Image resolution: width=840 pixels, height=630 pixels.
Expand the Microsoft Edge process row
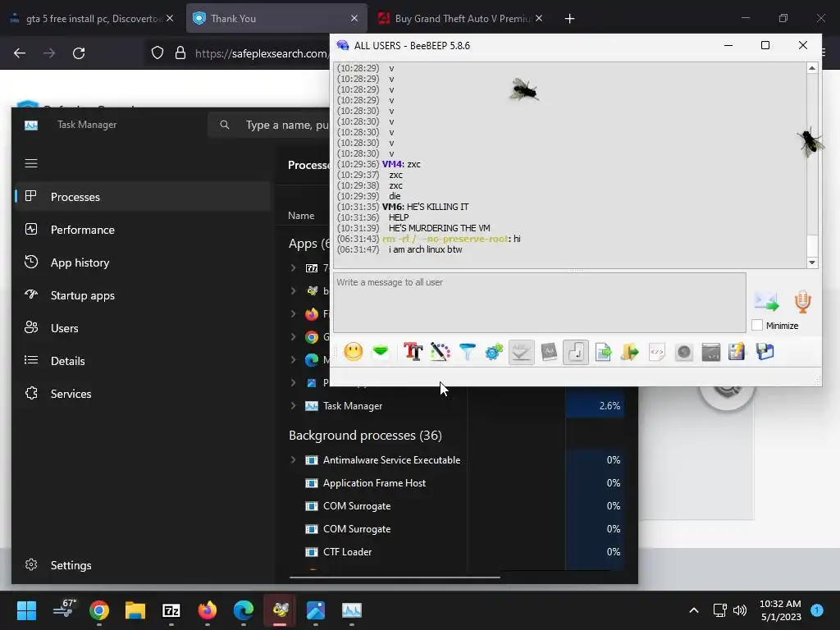point(293,359)
